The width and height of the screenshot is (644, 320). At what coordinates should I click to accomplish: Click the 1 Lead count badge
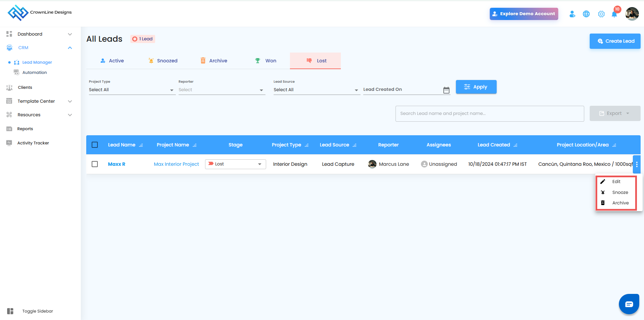coord(143,39)
